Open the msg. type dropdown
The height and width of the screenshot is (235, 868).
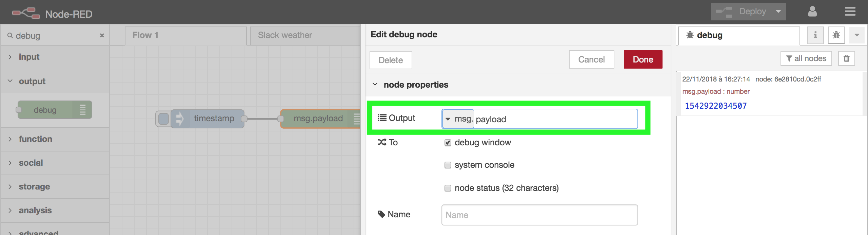point(458,119)
